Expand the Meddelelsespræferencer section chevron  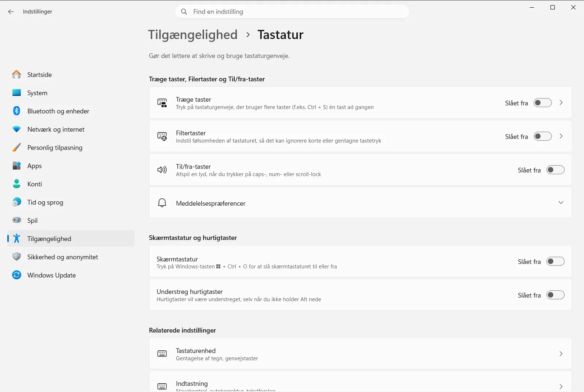click(x=561, y=203)
